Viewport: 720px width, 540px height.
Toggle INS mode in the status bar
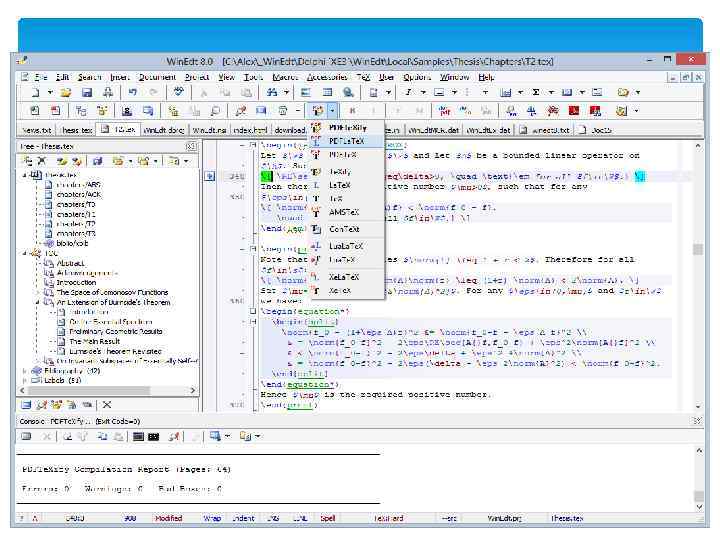point(273,518)
